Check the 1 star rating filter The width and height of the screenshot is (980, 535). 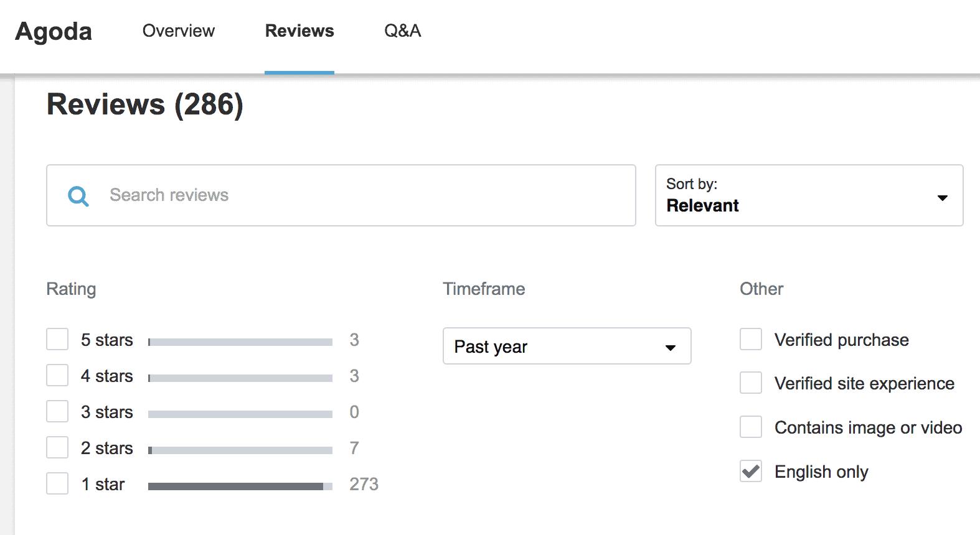(57, 484)
